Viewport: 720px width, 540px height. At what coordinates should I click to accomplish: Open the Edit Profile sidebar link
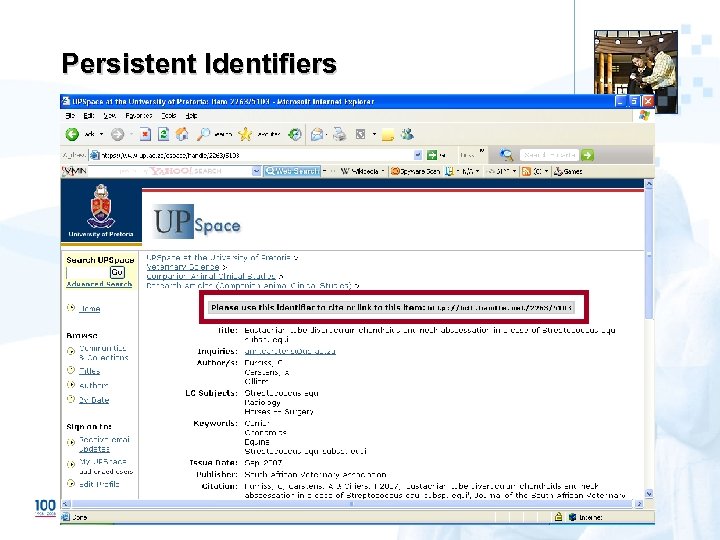click(99, 484)
